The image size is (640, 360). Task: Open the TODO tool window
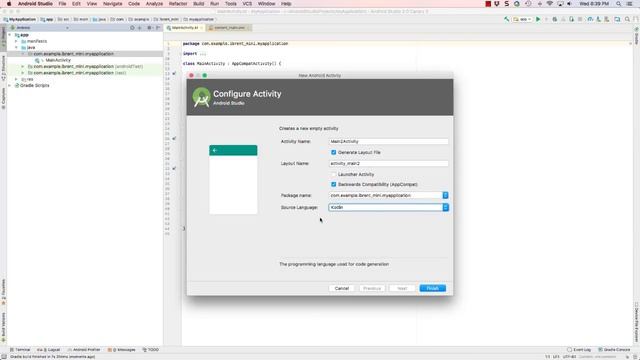[x=151, y=350]
